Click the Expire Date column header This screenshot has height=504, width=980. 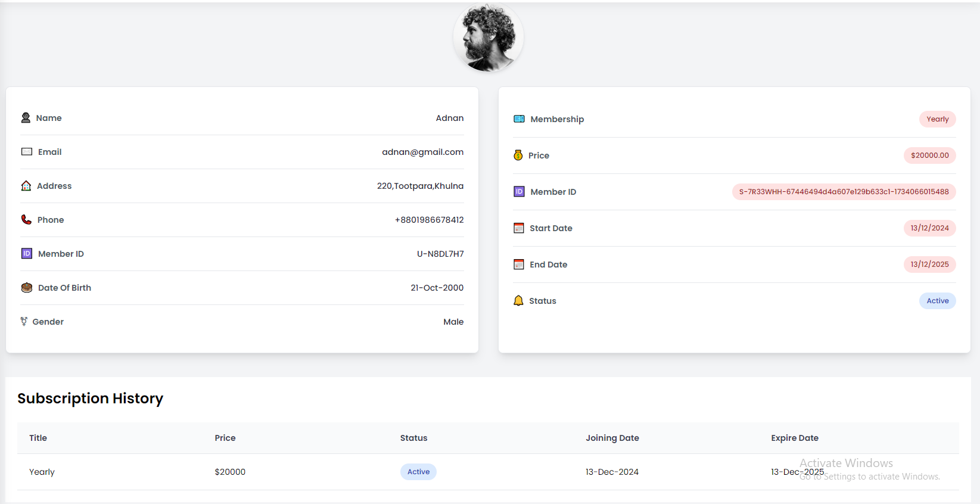pyautogui.click(x=794, y=438)
